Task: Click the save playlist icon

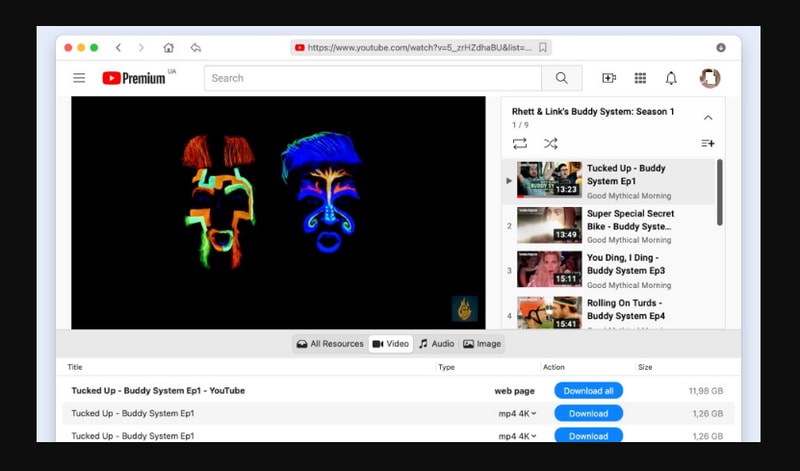Action: tap(708, 143)
